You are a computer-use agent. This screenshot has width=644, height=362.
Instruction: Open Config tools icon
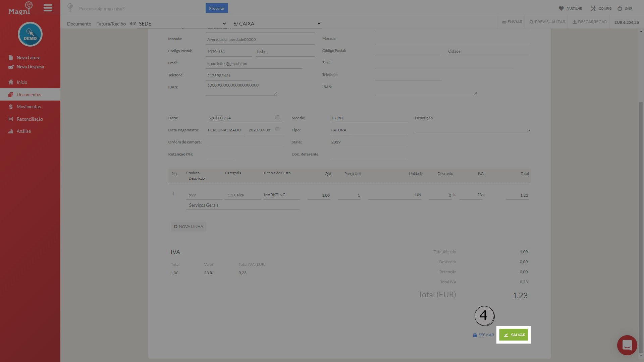[x=593, y=8]
